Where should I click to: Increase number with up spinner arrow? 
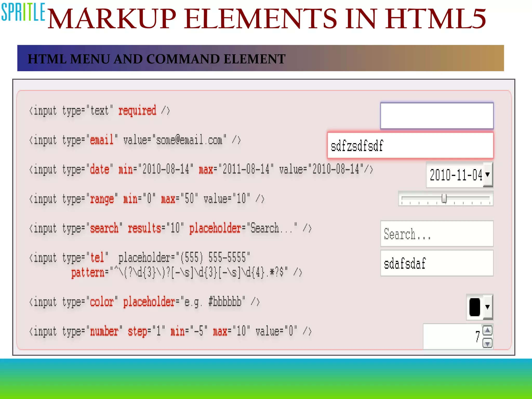[488, 330]
